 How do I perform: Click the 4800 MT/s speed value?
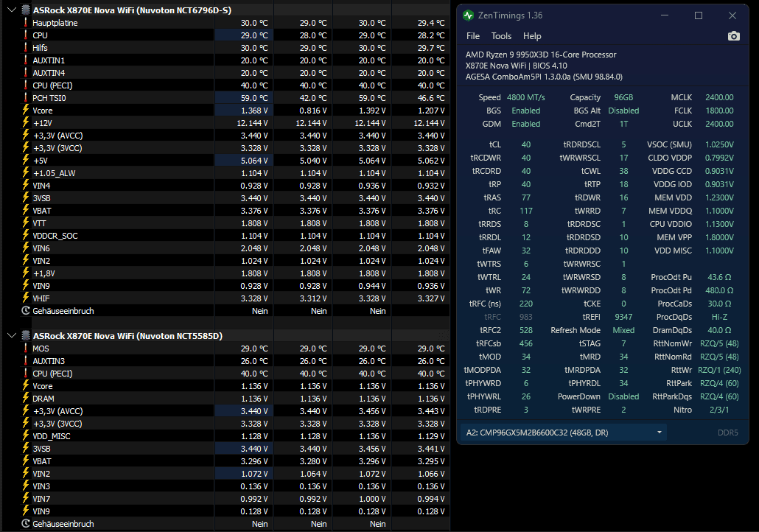pos(525,97)
